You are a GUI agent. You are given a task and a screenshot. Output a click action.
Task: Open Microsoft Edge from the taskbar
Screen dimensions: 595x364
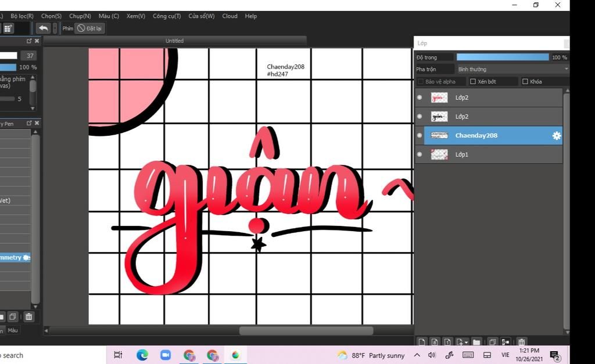pos(142,355)
